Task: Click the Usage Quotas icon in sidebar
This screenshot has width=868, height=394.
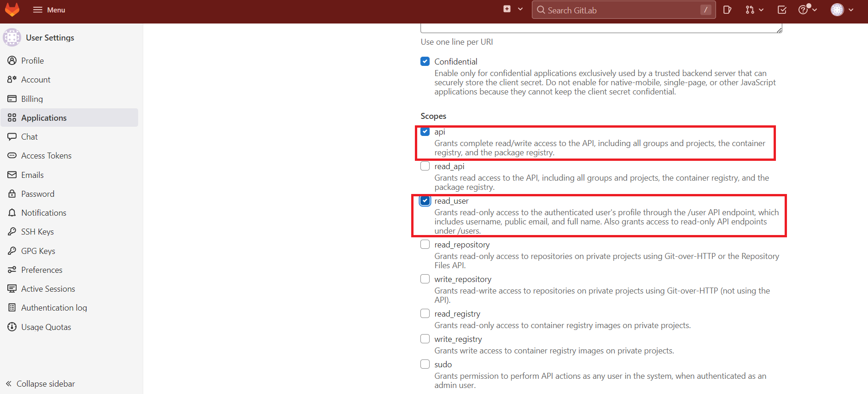Action: 12,327
